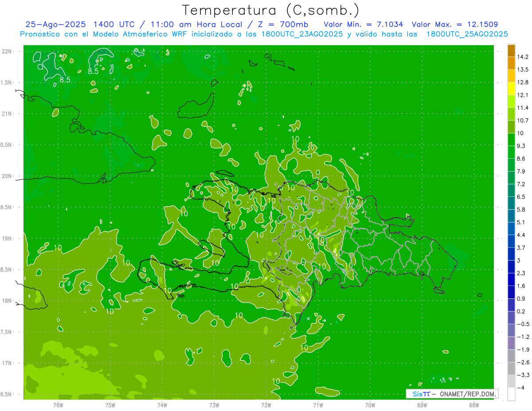The image size is (532, 411).
Task: Click the '68W' longitude axis label
Action: click(474, 405)
